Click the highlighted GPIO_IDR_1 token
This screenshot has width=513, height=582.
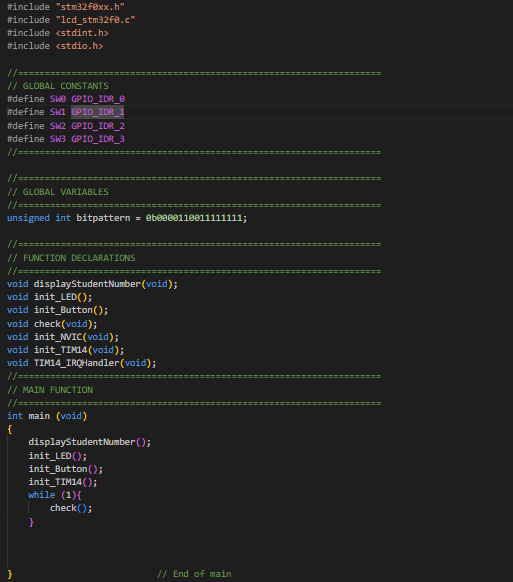[98, 112]
